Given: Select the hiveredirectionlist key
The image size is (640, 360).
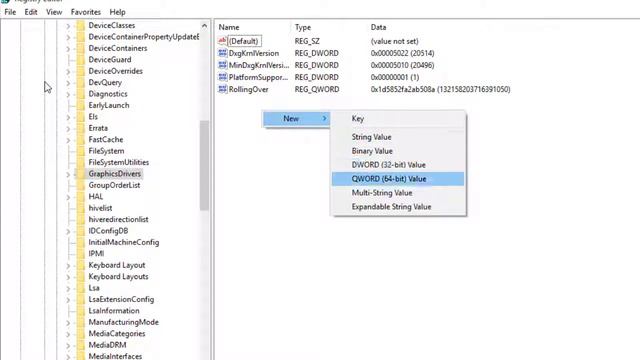Looking at the screenshot, I should [x=118, y=220].
